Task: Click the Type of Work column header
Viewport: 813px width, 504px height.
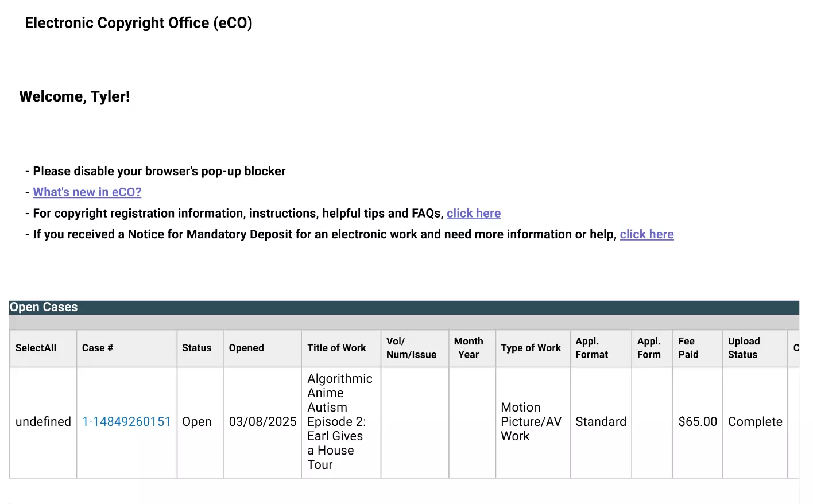Action: [x=533, y=348]
